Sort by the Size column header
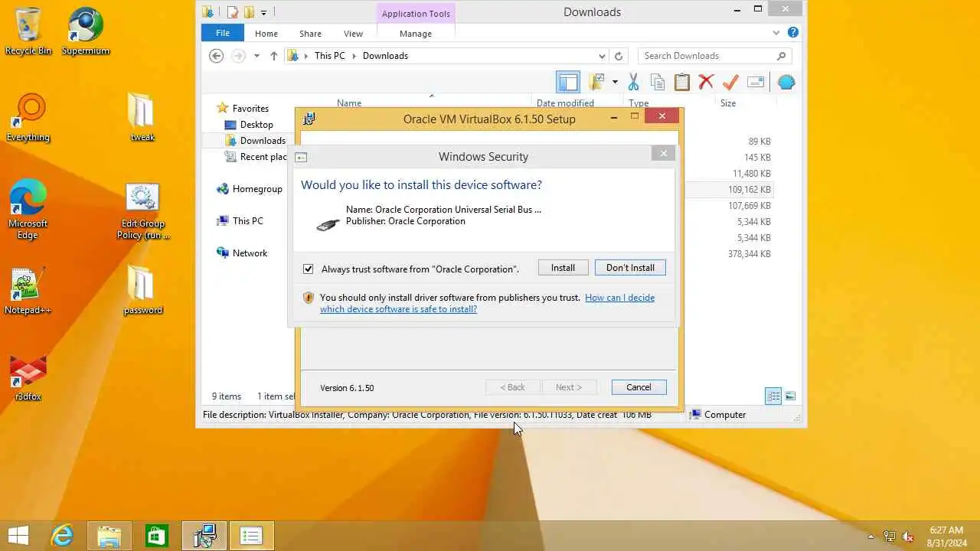Viewport: 980px width, 551px height. pyautogui.click(x=728, y=103)
